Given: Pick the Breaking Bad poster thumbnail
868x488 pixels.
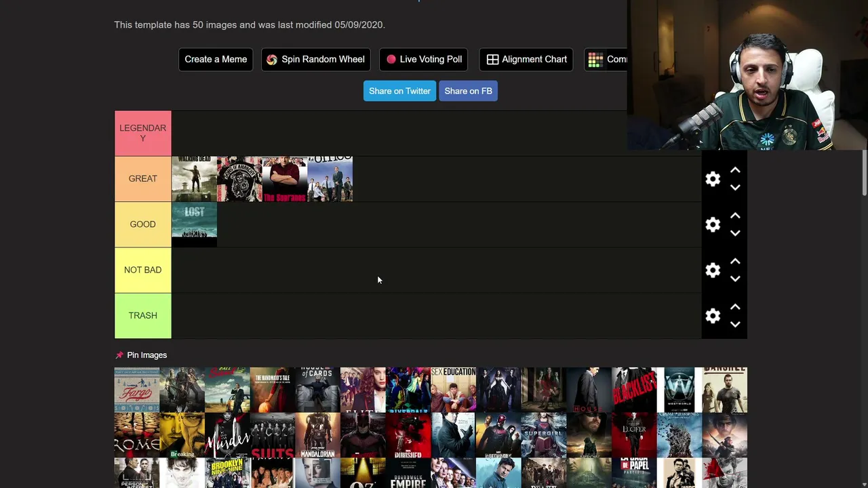Looking at the screenshot, I should coord(182,435).
